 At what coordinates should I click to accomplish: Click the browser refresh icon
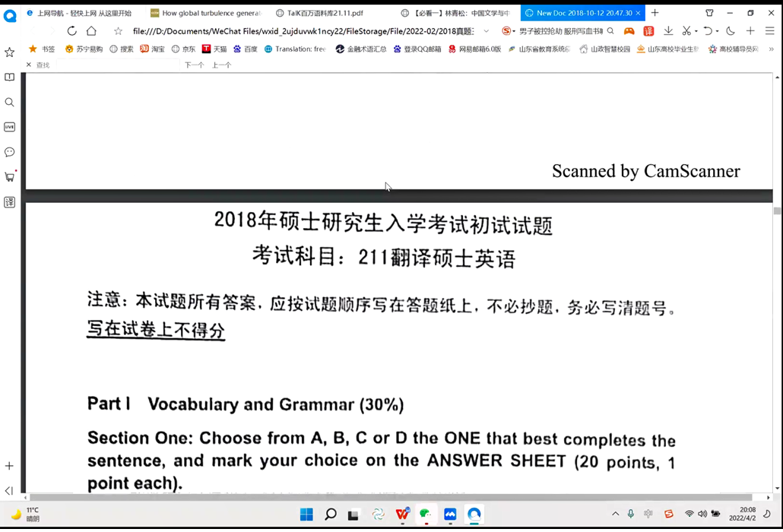(x=71, y=31)
